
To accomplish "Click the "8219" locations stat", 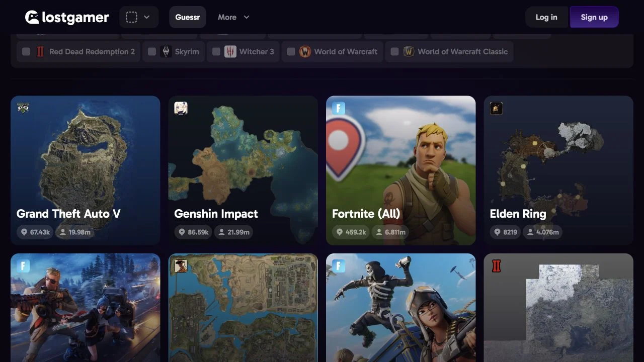I will point(506,232).
